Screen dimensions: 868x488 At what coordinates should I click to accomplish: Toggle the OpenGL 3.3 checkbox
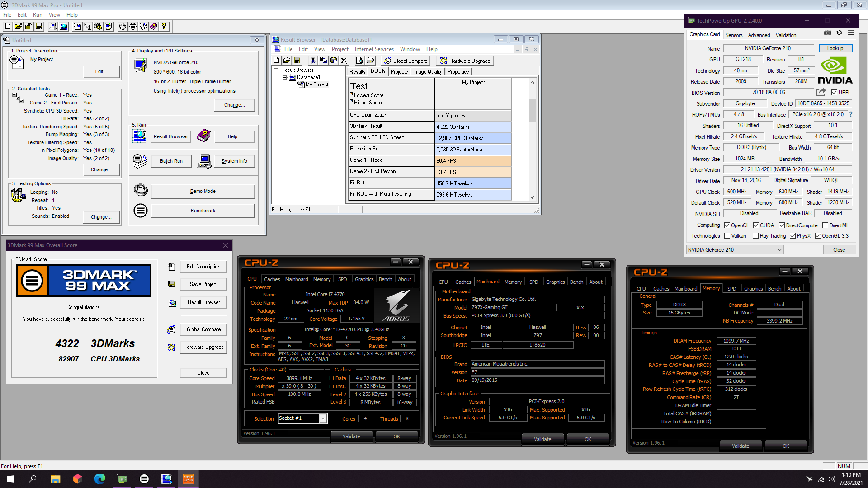tap(818, 236)
